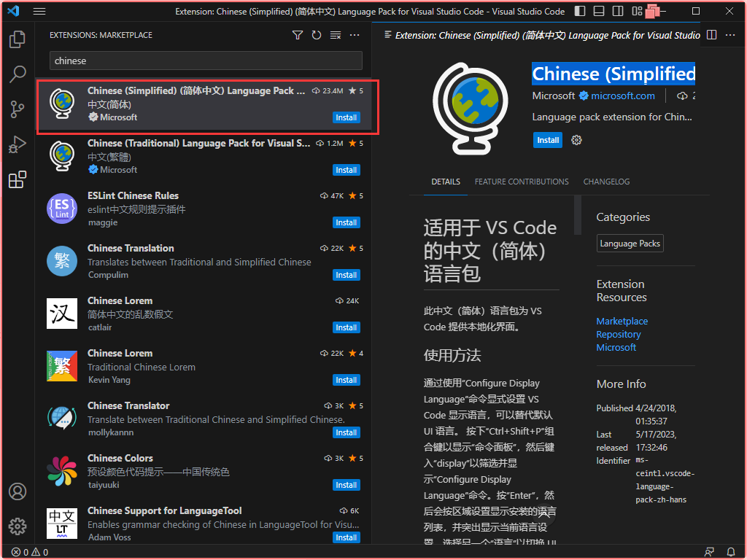The image size is (747, 560).
Task: Install Chinese (Traditional) Language Pack
Action: click(347, 170)
